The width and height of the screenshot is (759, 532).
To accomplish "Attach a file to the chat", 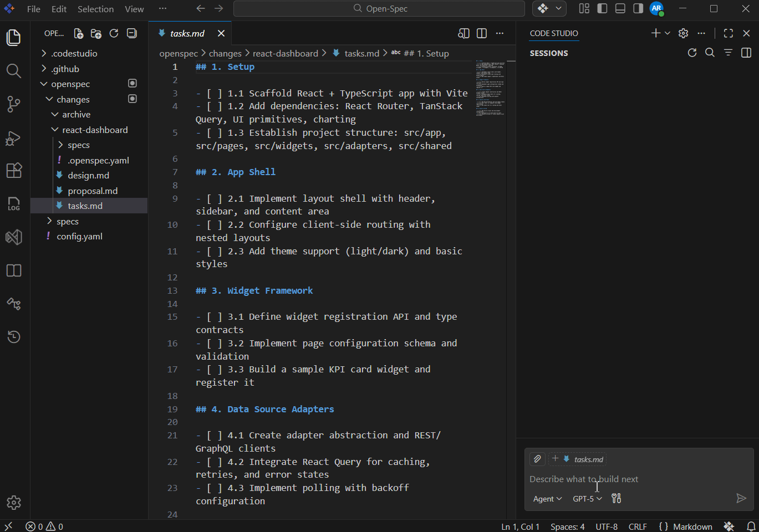I will (537, 459).
